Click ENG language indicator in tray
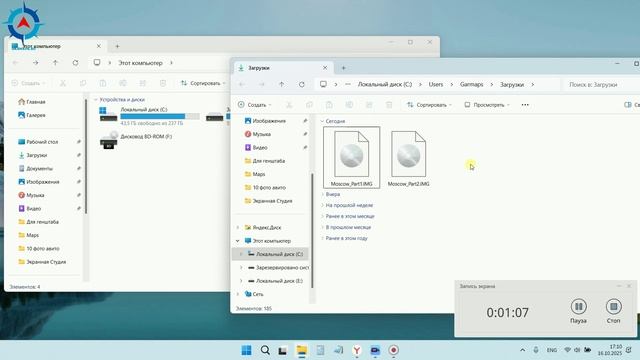Screen dimensions: 640x360 [552, 350]
